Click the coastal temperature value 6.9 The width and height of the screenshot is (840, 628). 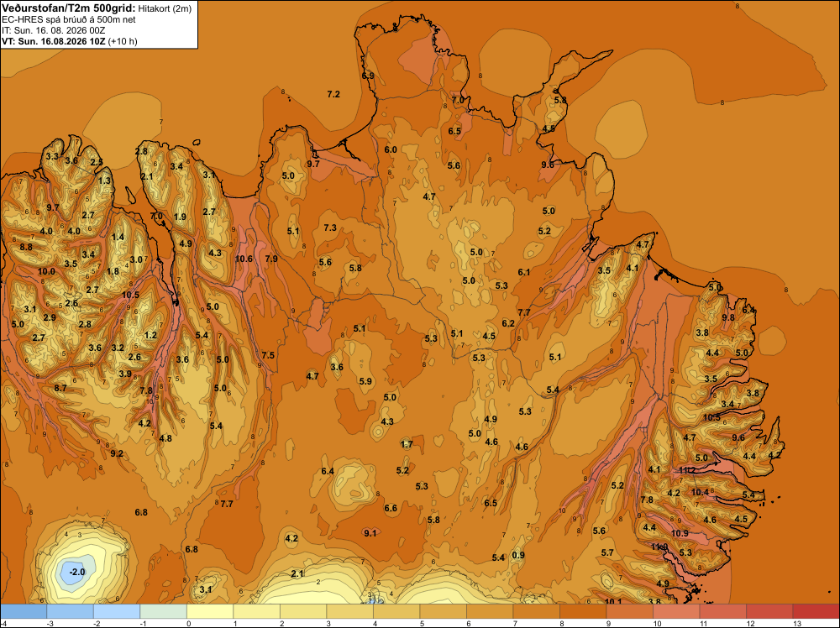[368, 76]
